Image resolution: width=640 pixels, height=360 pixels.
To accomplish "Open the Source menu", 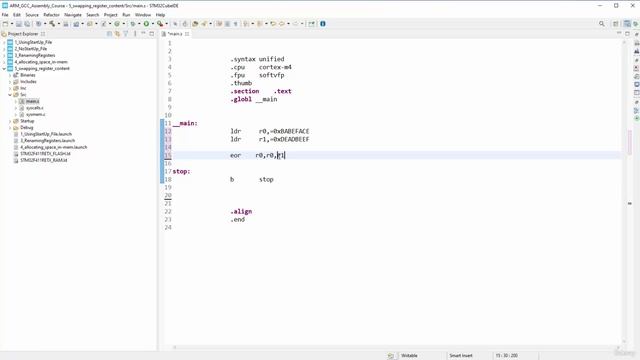I will click(32, 15).
